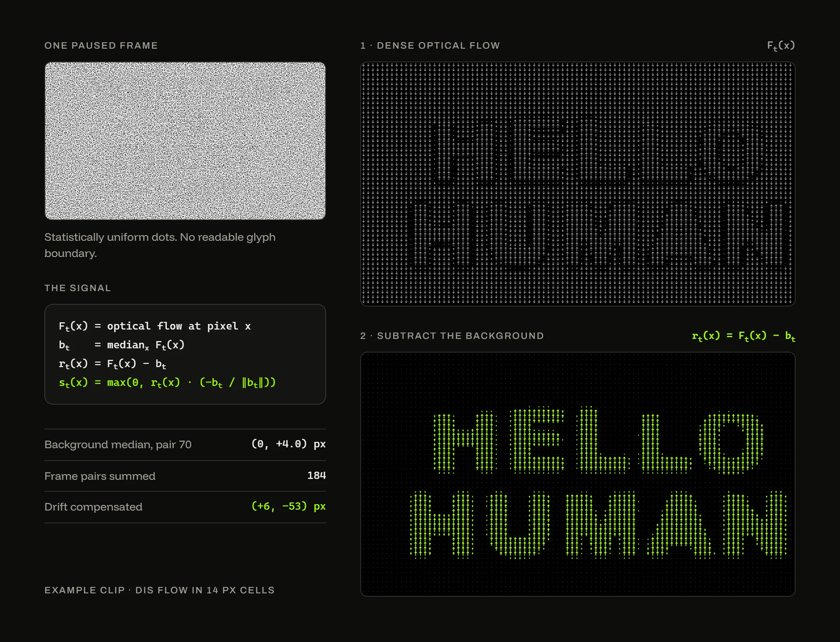Click the 'Drift compensated' label

point(93,507)
